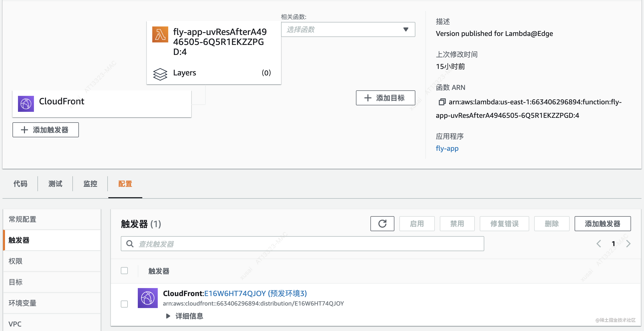This screenshot has height=331, width=644.
Task: Click the arn:aws:cloudfront distribution ARN text
Action: click(253, 303)
